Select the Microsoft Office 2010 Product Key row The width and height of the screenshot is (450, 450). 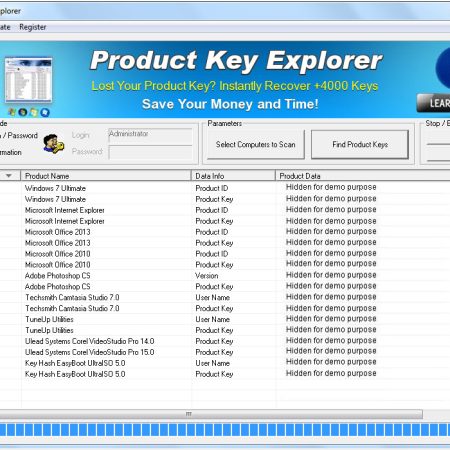click(x=225, y=265)
